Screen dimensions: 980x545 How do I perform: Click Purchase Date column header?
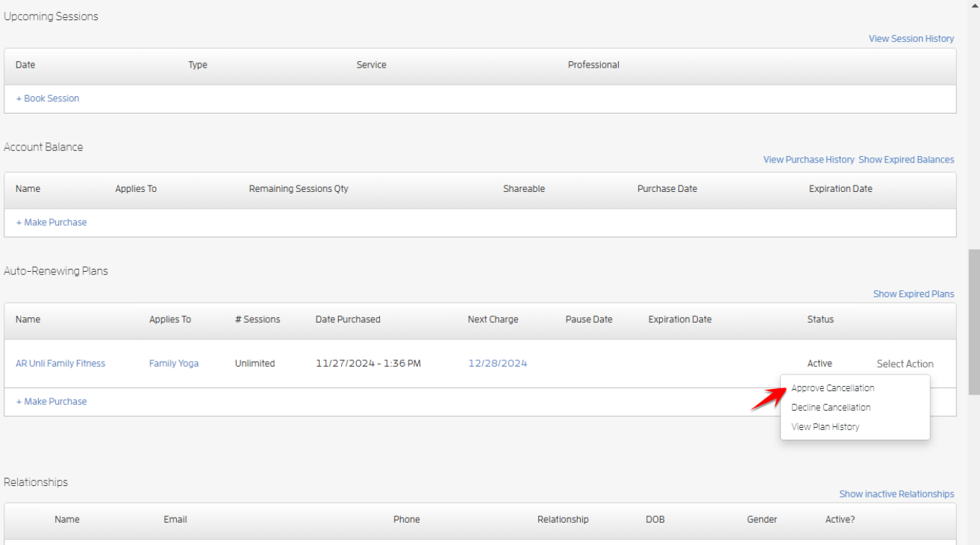pyautogui.click(x=667, y=189)
